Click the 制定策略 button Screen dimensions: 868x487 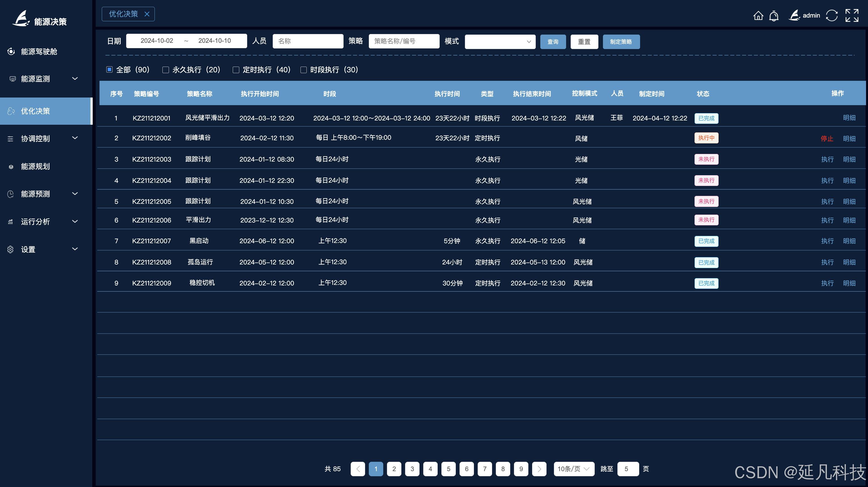[621, 42]
